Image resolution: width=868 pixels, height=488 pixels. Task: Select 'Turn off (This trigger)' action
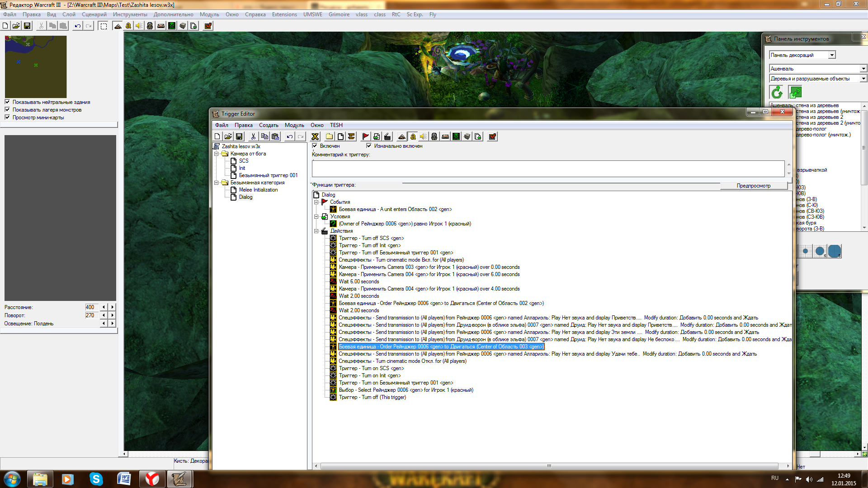[373, 397]
